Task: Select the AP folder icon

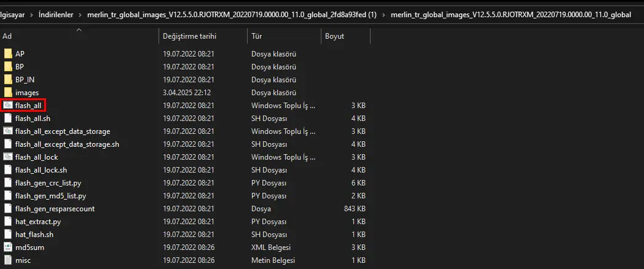Action: (8, 54)
